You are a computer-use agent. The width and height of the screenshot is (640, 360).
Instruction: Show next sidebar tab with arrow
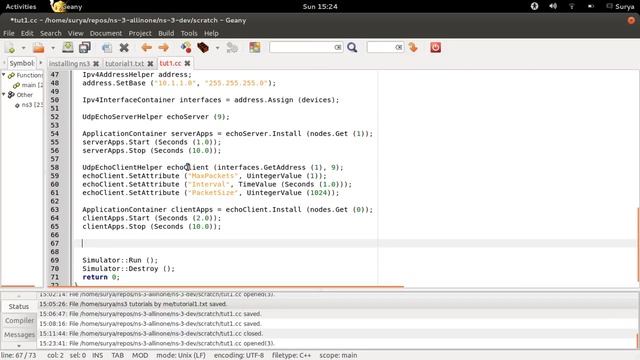point(40,63)
